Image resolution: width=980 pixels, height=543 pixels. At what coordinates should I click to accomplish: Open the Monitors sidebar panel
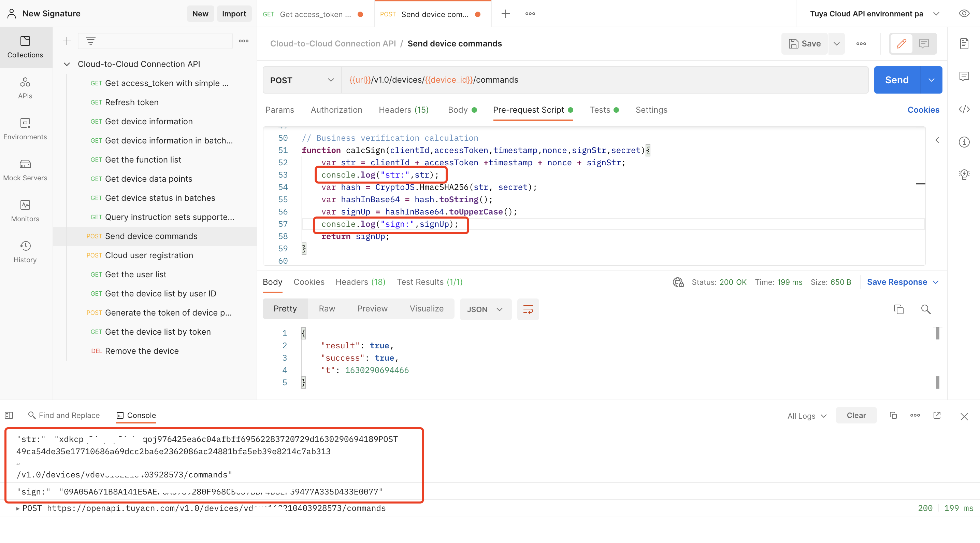25,211
